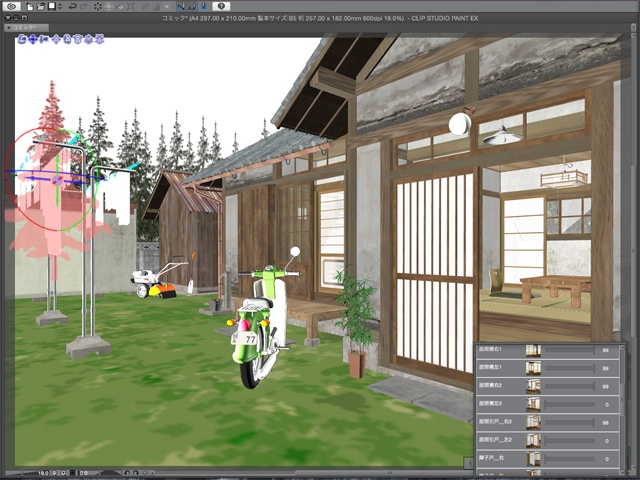Click the 居間横左1 thumbnail
Viewport: 640px width, 480px height.
(533, 368)
